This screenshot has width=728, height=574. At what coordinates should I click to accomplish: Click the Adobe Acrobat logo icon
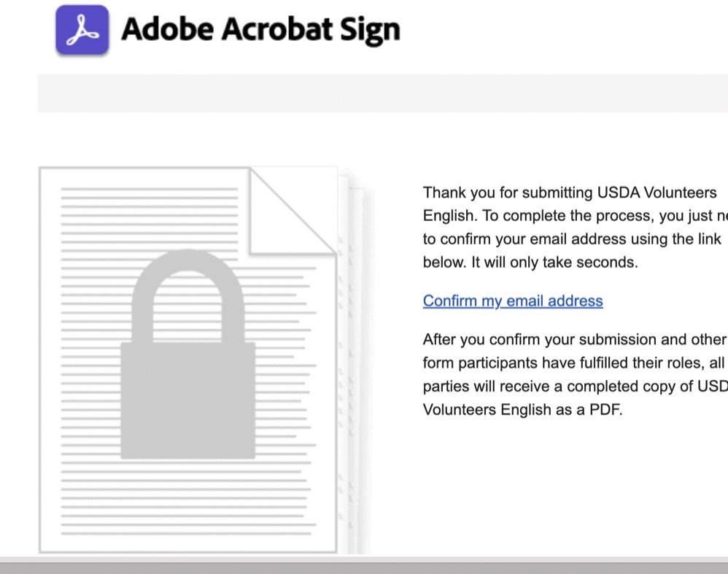tap(82, 30)
